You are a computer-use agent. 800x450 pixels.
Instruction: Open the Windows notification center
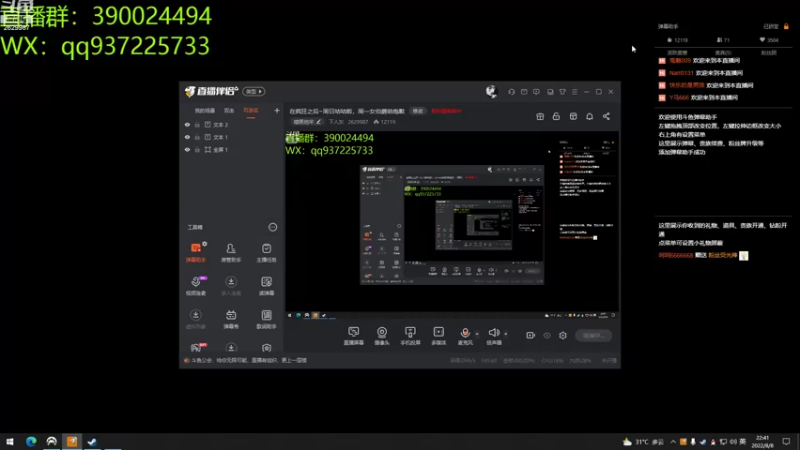786,442
